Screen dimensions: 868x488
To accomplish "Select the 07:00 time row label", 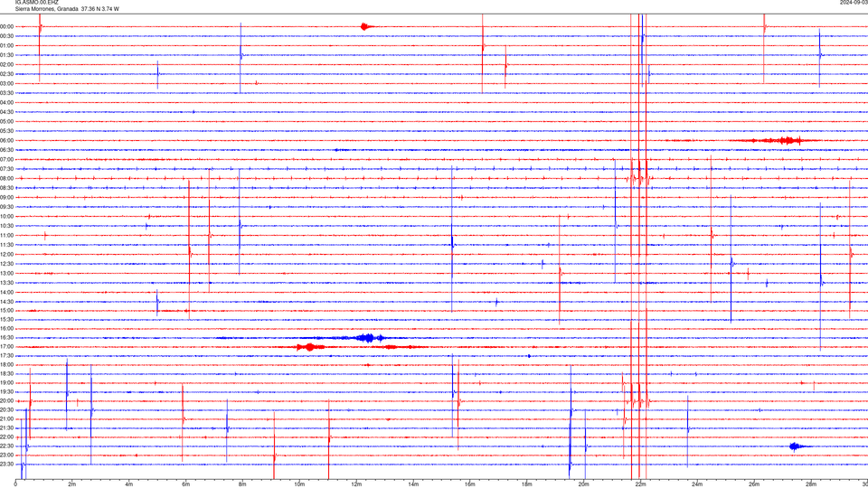I will pyautogui.click(x=7, y=159).
